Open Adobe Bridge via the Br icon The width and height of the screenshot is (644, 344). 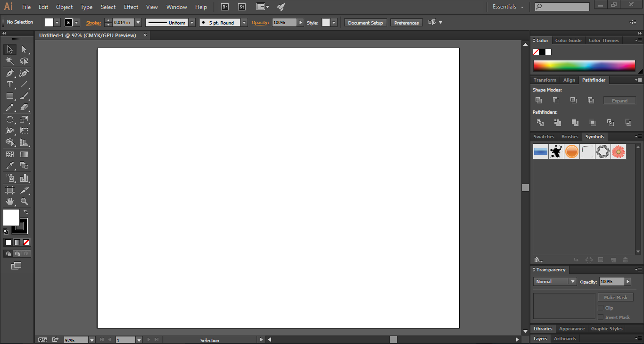pyautogui.click(x=225, y=7)
